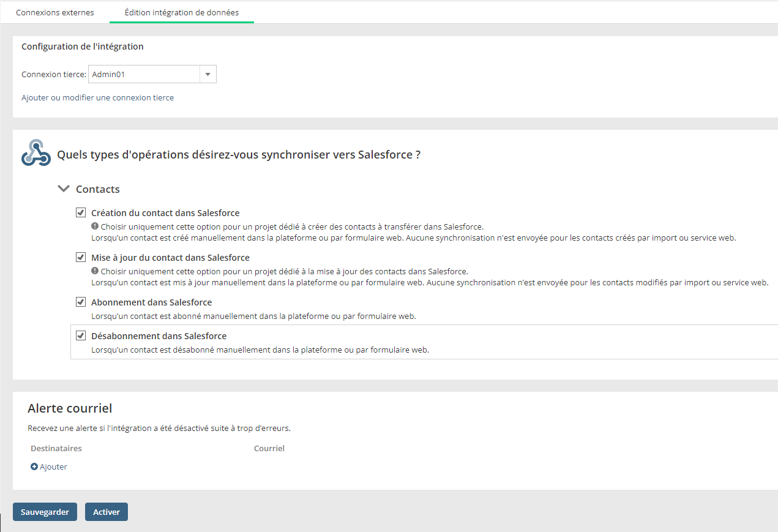
Task: Click the Sauvegarder button
Action: pyautogui.click(x=45, y=512)
